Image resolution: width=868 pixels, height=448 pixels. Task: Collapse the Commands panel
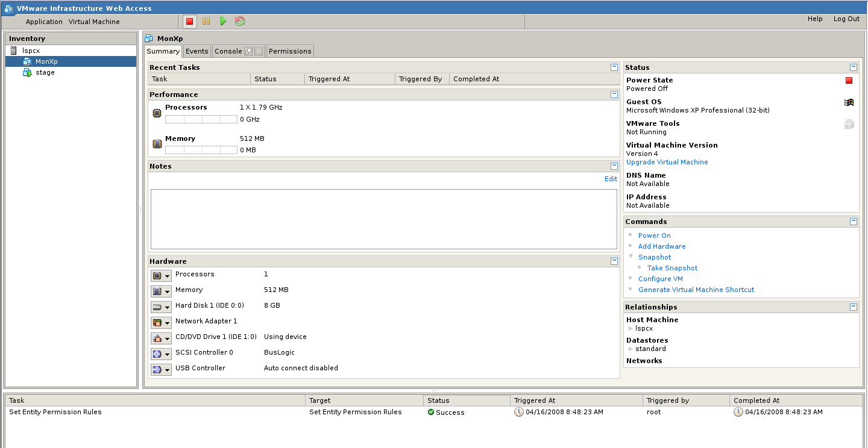pyautogui.click(x=853, y=222)
